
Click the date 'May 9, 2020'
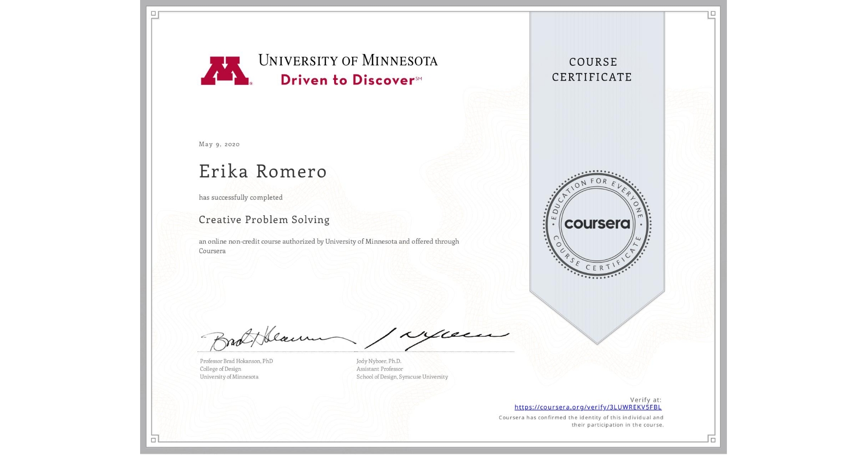pos(218,144)
